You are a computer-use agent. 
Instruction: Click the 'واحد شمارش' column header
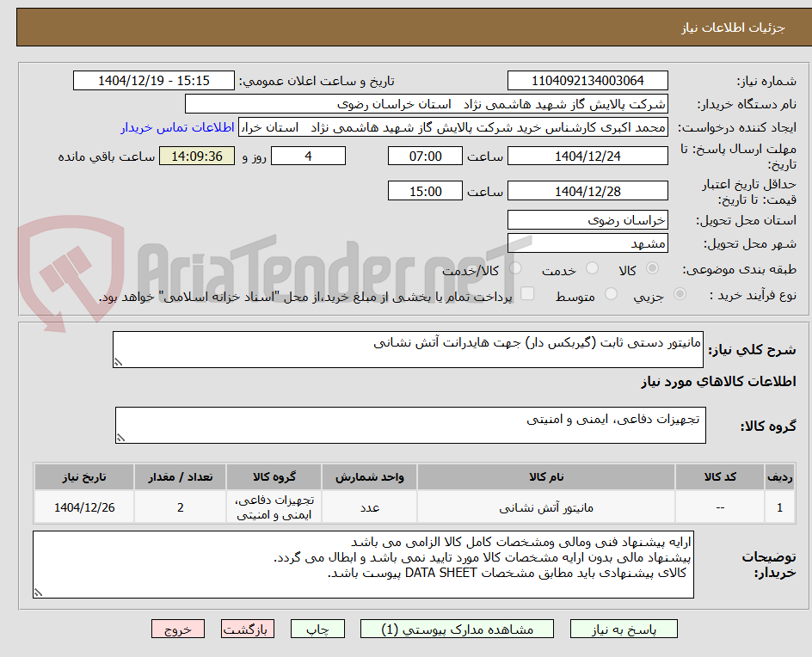tap(370, 476)
